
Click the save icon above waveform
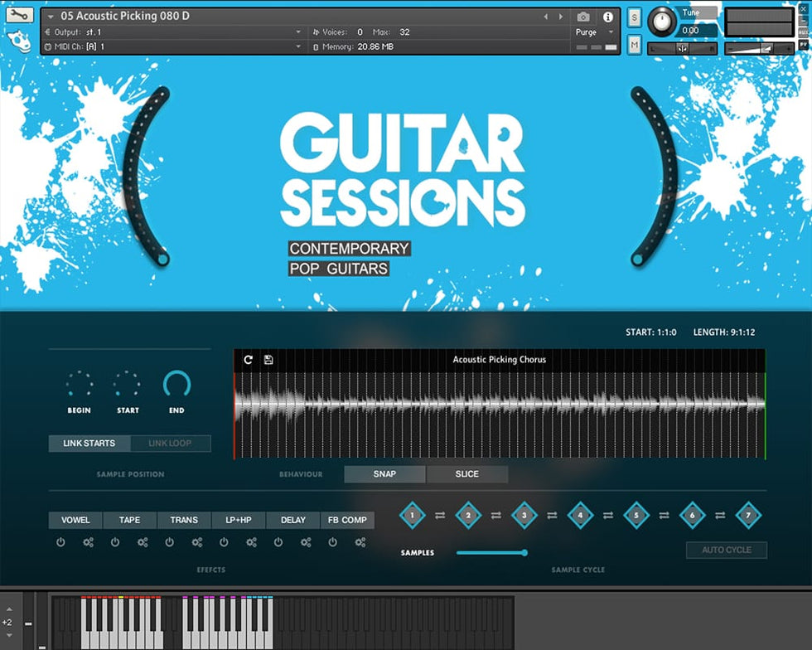coord(268,360)
